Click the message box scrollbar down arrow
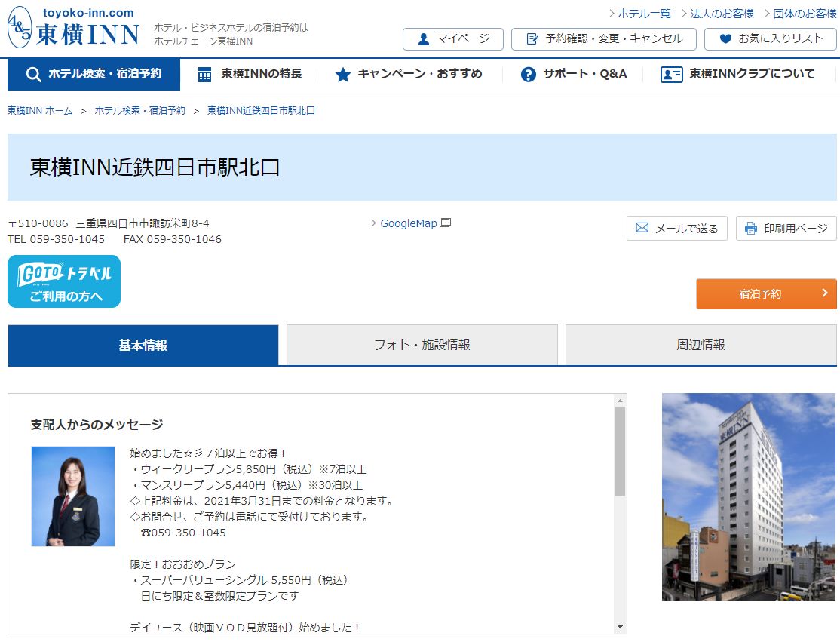The image size is (840, 642). coord(620,627)
